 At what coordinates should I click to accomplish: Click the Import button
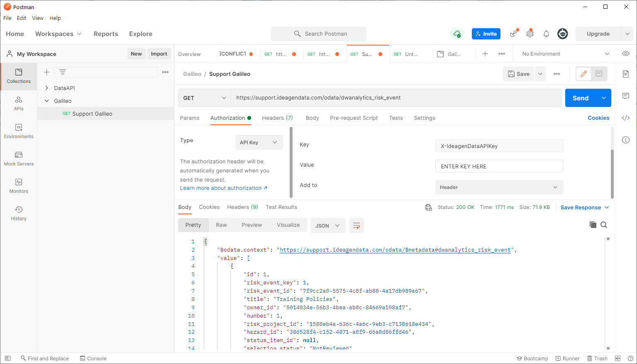(159, 54)
